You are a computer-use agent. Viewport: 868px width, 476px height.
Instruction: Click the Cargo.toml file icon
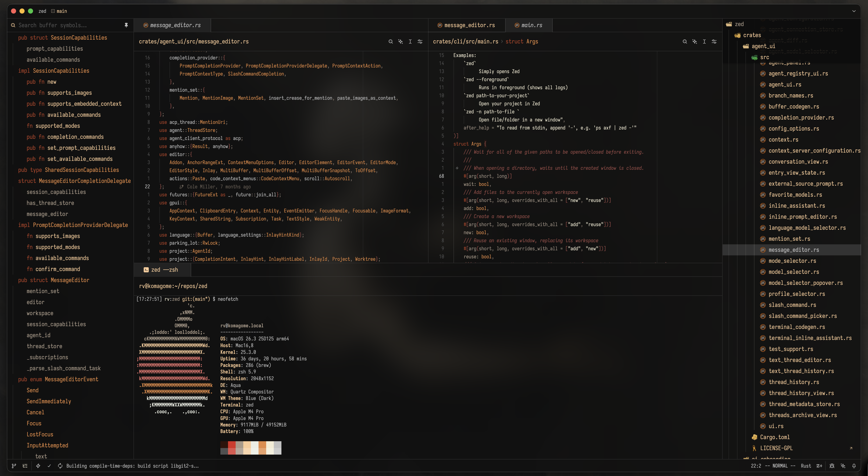pos(754,437)
